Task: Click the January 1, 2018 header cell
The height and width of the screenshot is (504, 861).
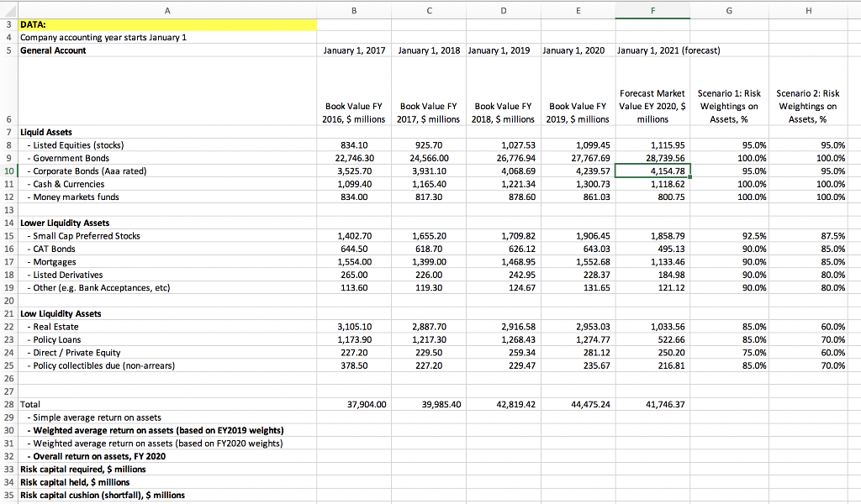Action: 429,50
